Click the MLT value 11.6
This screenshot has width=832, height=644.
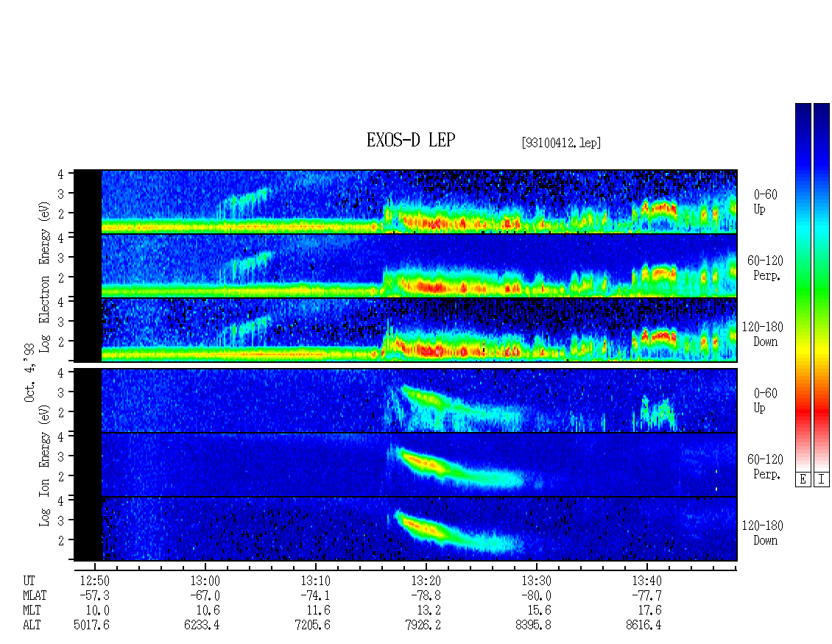point(318,611)
